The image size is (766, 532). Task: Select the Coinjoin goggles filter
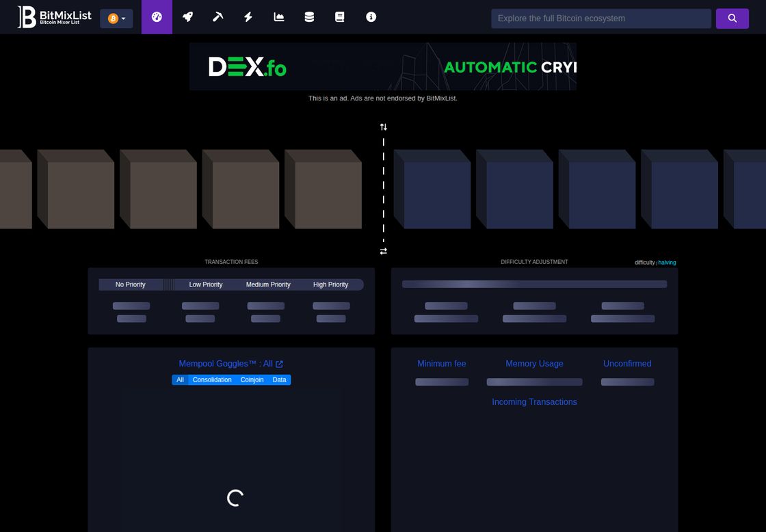pos(252,380)
